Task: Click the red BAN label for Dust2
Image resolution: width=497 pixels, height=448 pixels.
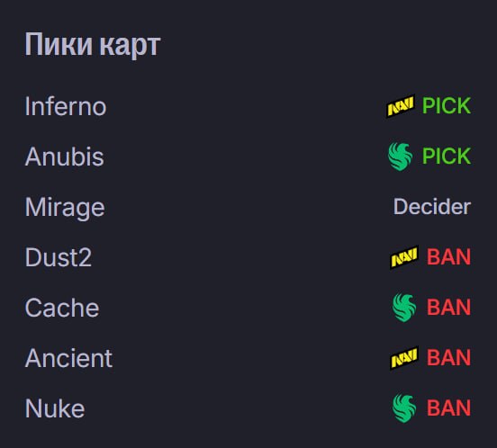Action: (448, 256)
